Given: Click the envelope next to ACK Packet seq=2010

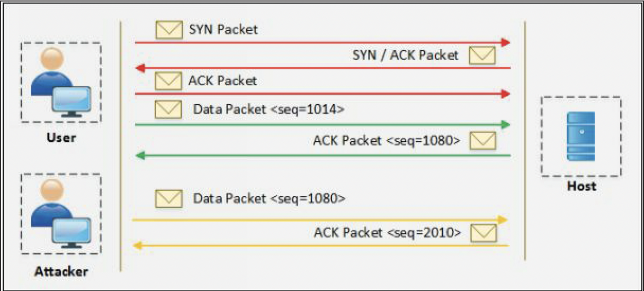Looking at the screenshot, I should [x=482, y=232].
